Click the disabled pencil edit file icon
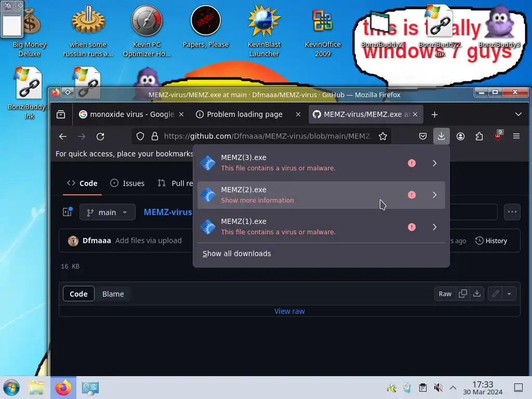The width and height of the screenshot is (532, 399). pyautogui.click(x=495, y=294)
